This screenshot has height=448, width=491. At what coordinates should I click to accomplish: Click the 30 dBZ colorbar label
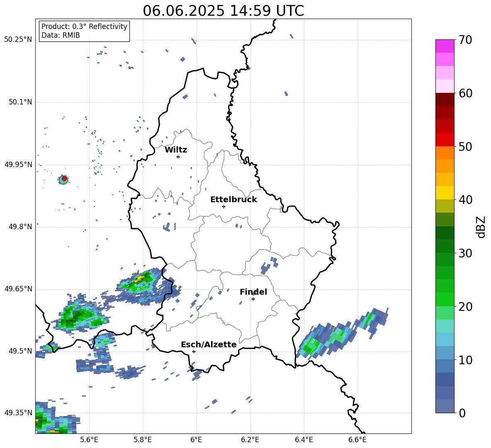465,253
